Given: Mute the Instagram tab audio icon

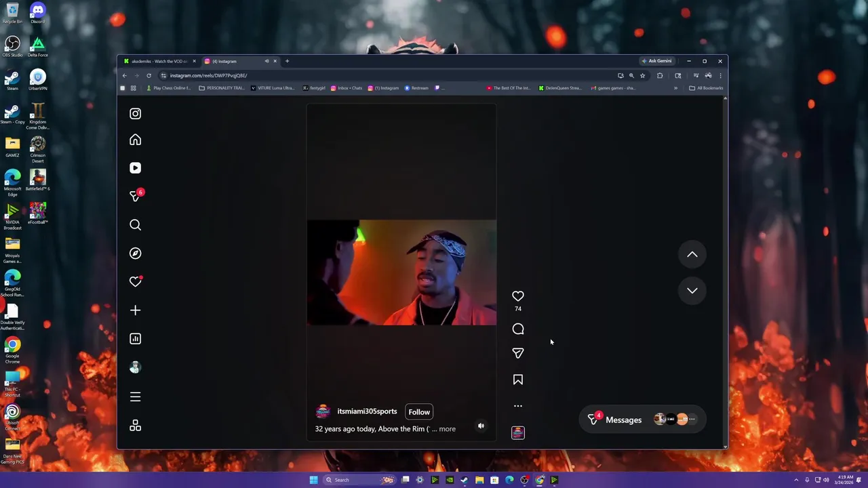Looking at the screenshot, I should 267,61.
